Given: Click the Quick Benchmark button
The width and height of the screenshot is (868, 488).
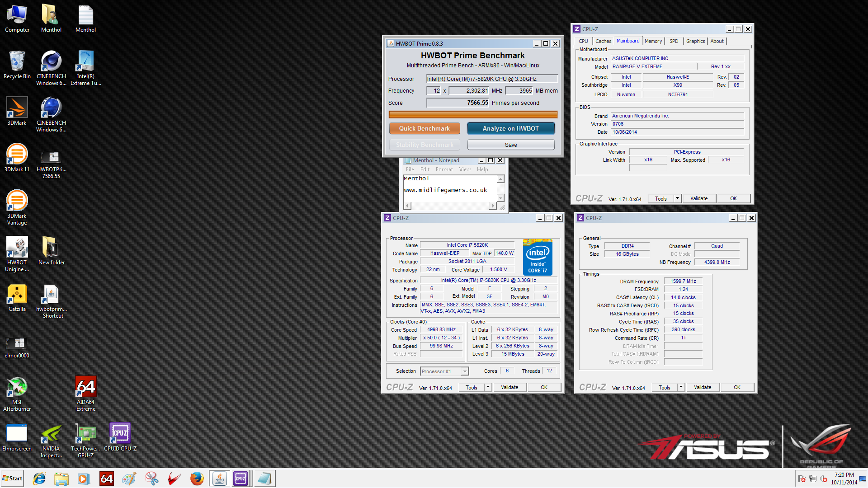Looking at the screenshot, I should click(x=425, y=128).
